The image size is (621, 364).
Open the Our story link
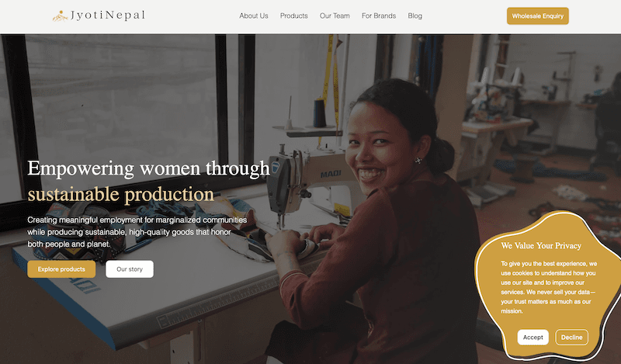(130, 269)
